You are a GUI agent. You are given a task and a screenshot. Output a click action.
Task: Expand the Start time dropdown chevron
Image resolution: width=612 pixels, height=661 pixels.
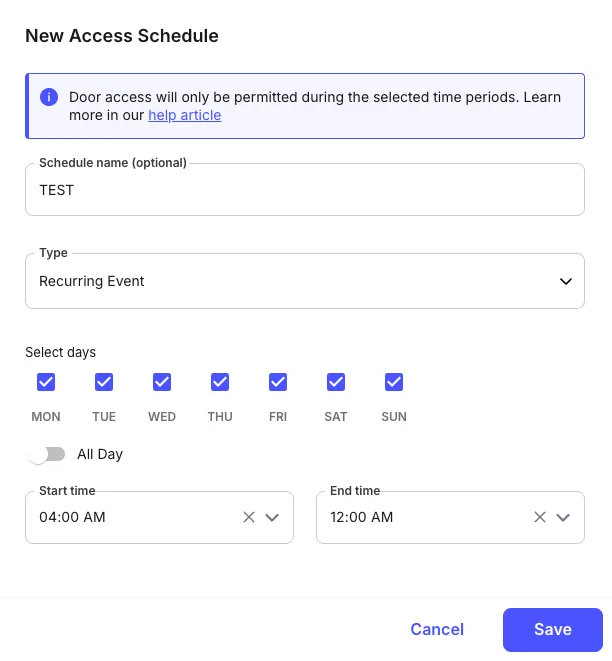[x=272, y=517]
